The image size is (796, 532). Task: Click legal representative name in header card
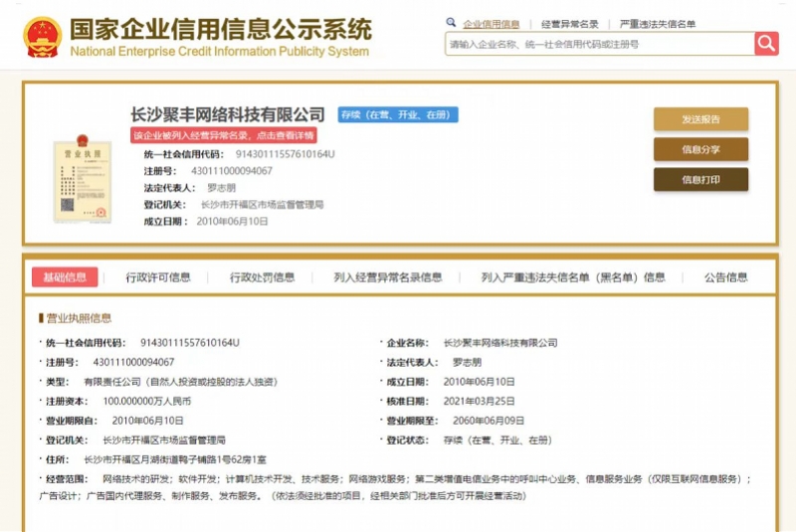click(221, 188)
